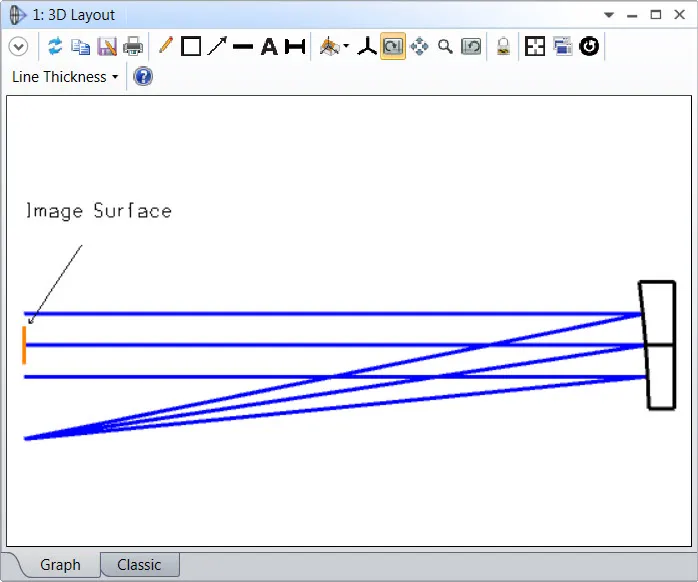Toggle the highlighted camera view button

pyautogui.click(x=393, y=46)
